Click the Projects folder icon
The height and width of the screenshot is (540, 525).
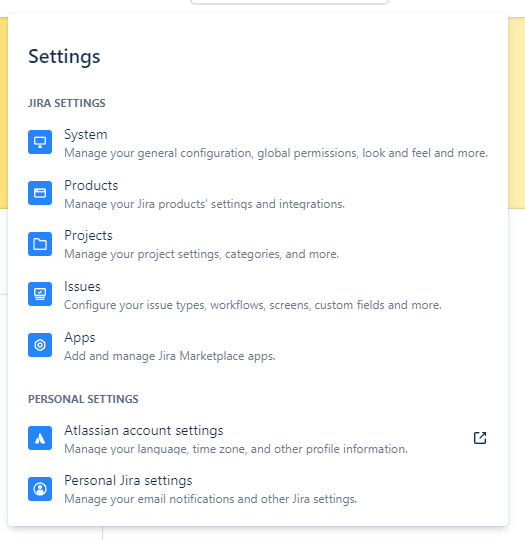(40, 244)
